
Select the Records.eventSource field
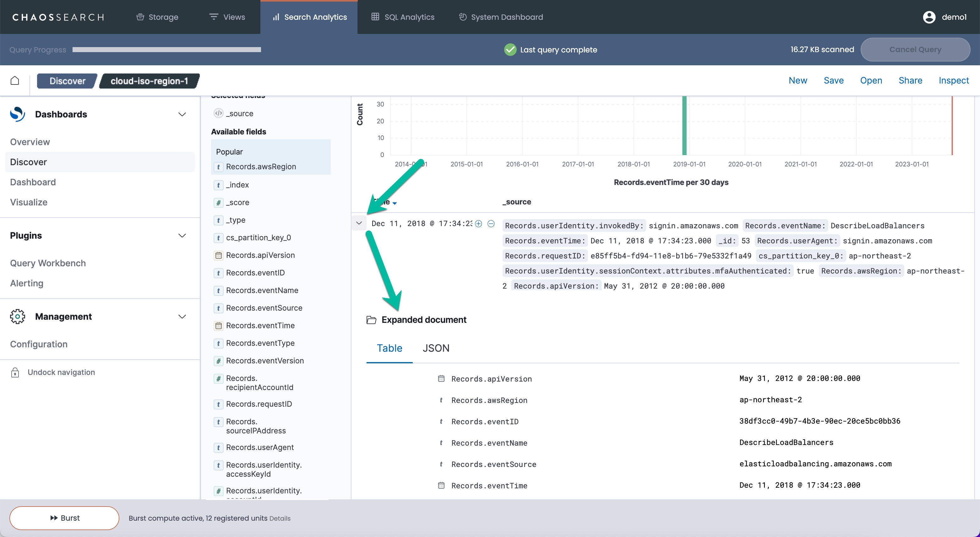[264, 308]
